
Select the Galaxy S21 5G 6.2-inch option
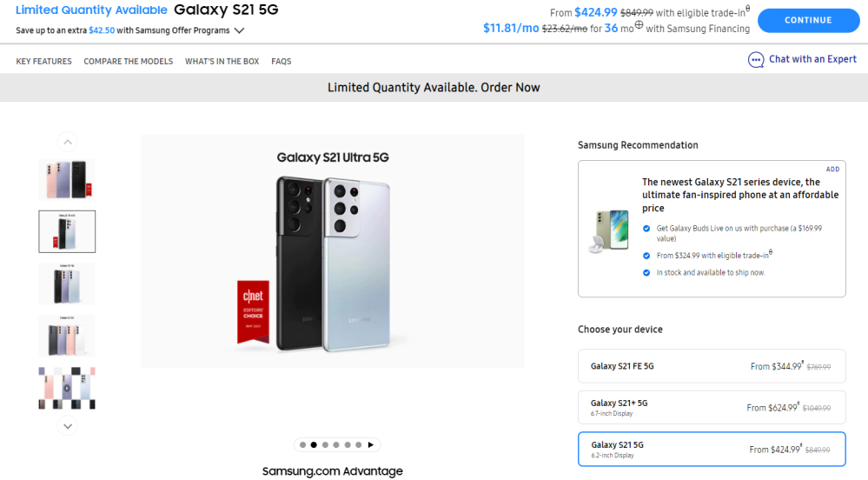[x=712, y=449]
